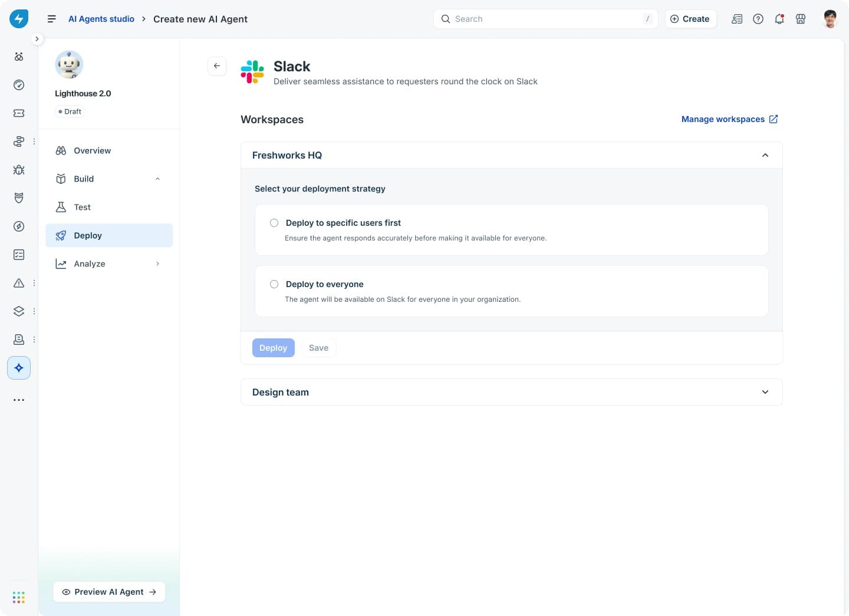
Task: Open the notifications bell
Action: [x=779, y=19]
